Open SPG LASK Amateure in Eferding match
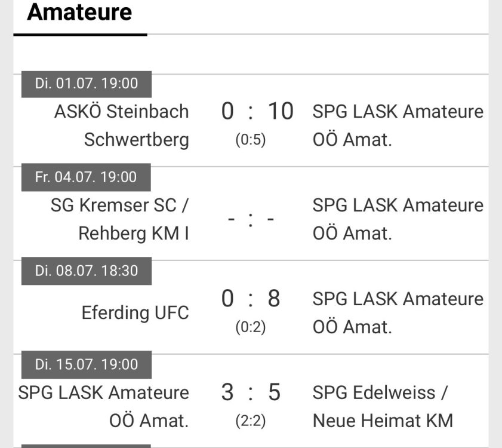Image resolution: width=502 pixels, height=448 pixels. (x=398, y=312)
